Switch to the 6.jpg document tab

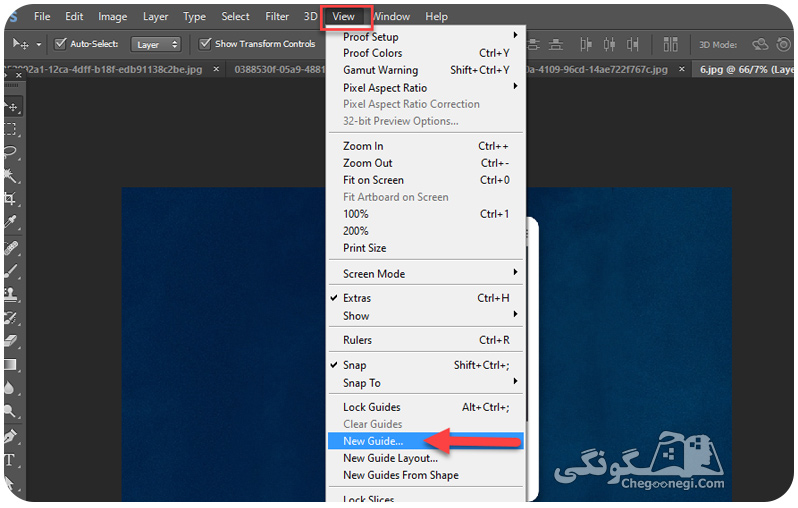point(745,69)
